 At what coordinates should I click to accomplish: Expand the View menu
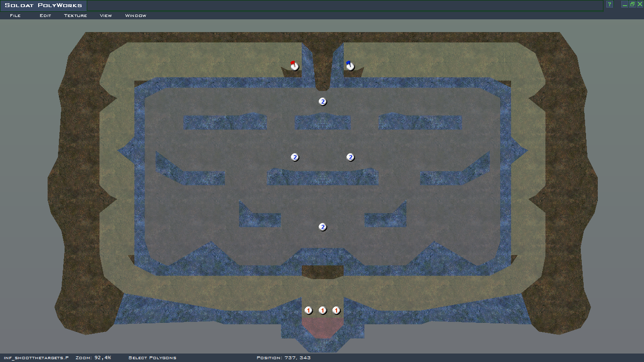click(106, 16)
